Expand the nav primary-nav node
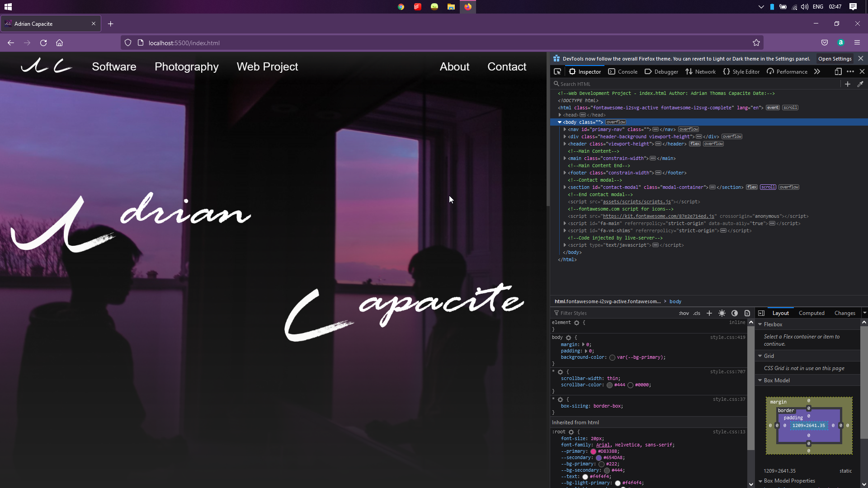The image size is (868, 488). (x=565, y=130)
